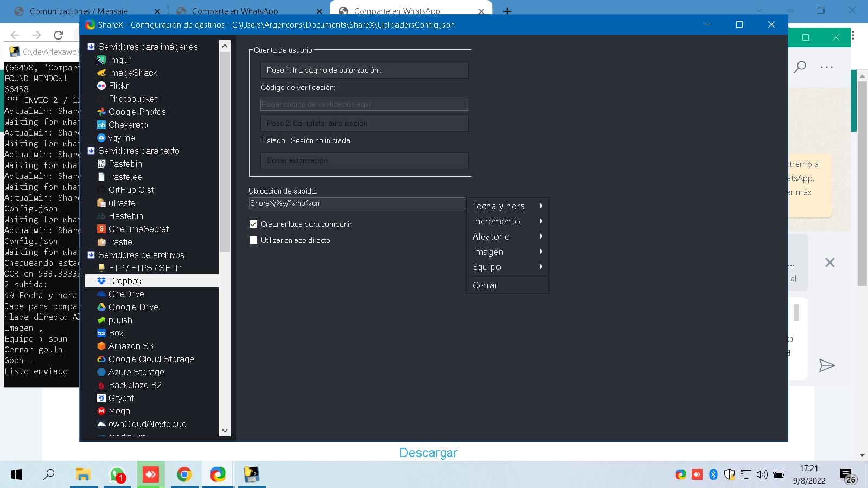The height and width of the screenshot is (488, 868).
Task: Select the Google Photos icon
Action: (x=101, y=112)
